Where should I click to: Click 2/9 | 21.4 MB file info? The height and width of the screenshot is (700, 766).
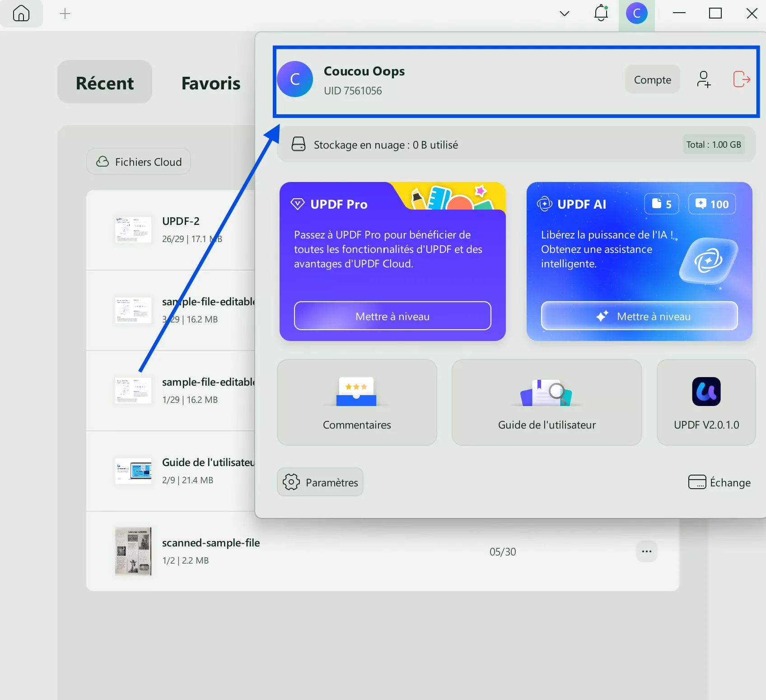pyautogui.click(x=187, y=480)
